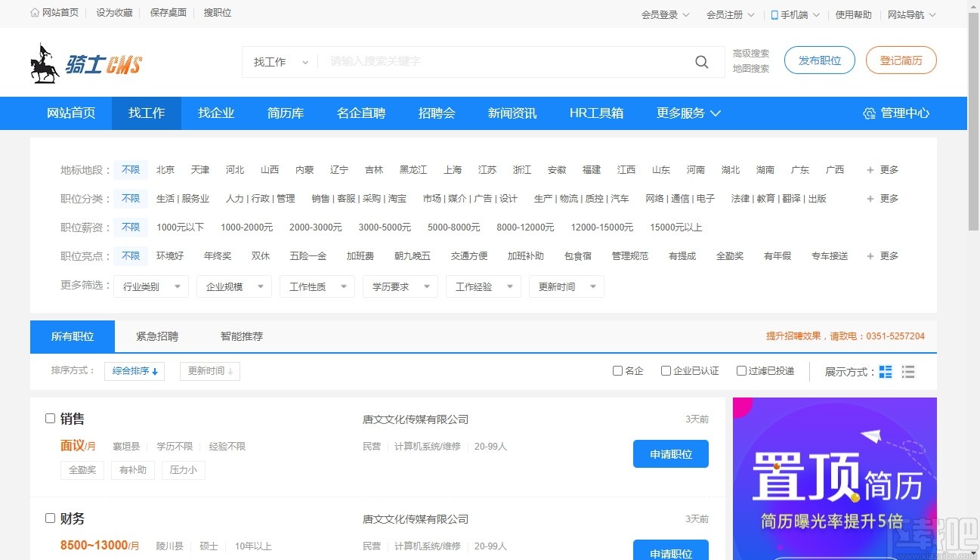Click 申请职位 for the 销售 position
This screenshot has height=560, width=980.
(x=670, y=453)
